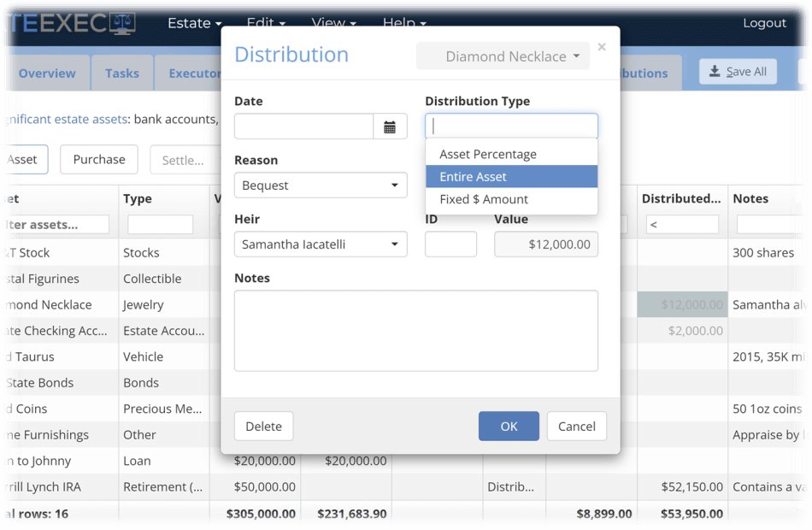Expand the Reason dropdown showing Bequest
812x530 pixels.
tap(321, 185)
